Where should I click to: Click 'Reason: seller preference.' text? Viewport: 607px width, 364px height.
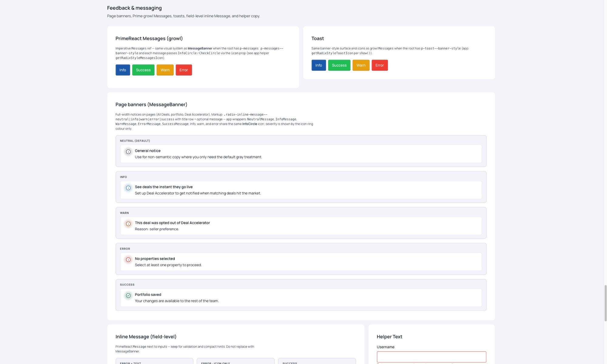coord(157,229)
